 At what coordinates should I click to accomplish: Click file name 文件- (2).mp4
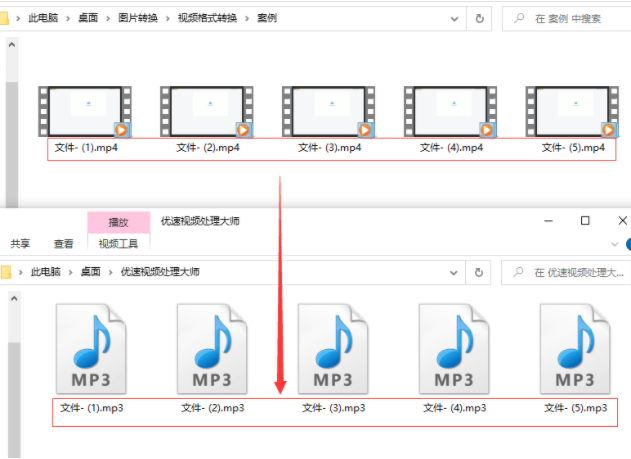[208, 148]
